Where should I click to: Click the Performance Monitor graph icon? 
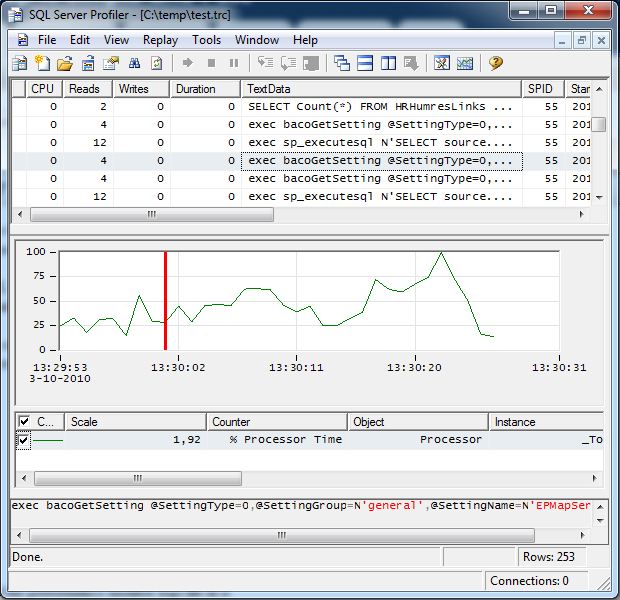pos(465,63)
